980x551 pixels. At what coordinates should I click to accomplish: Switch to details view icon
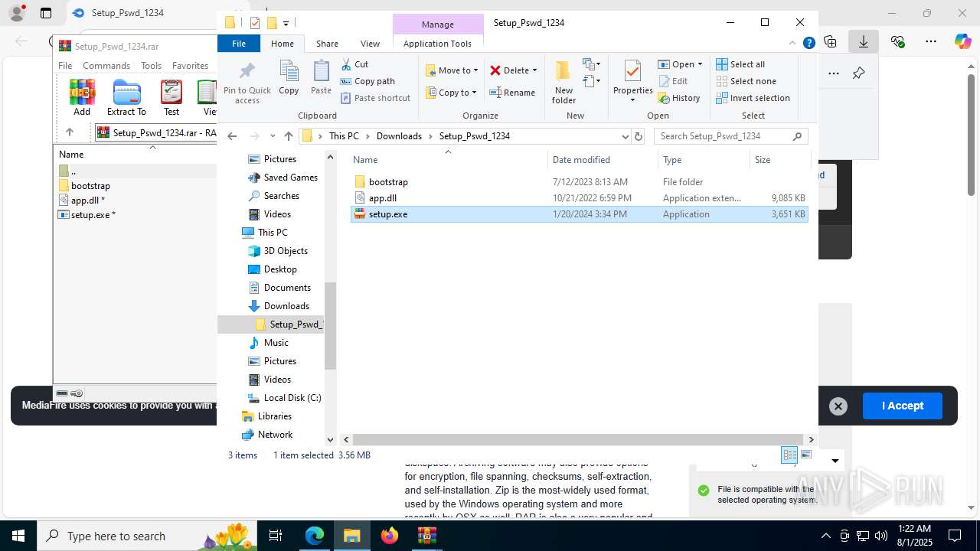pyautogui.click(x=789, y=455)
